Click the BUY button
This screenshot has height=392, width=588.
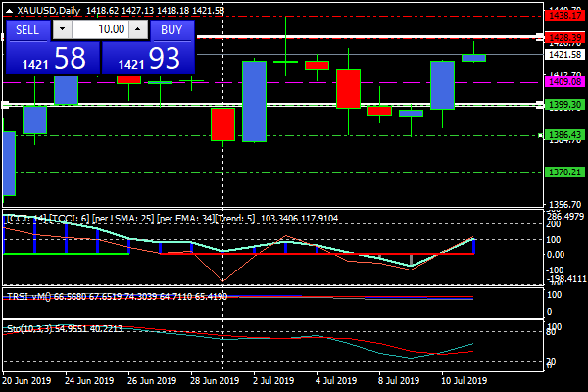click(x=171, y=30)
